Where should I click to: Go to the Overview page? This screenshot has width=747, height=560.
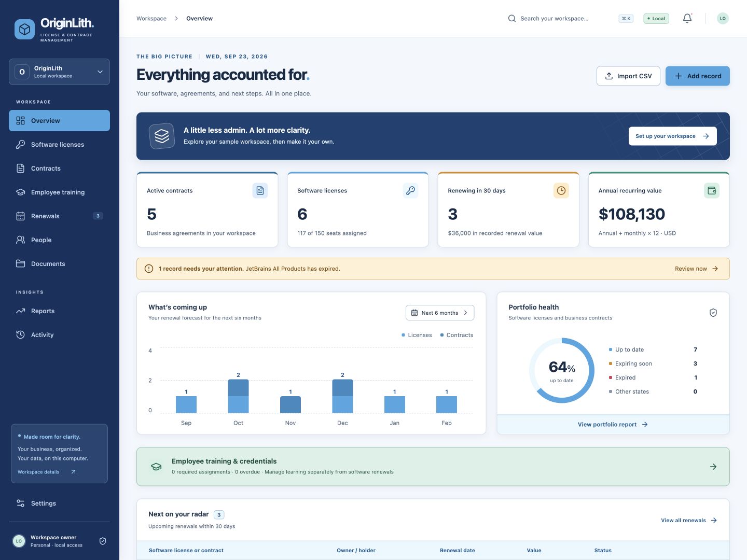click(59, 120)
